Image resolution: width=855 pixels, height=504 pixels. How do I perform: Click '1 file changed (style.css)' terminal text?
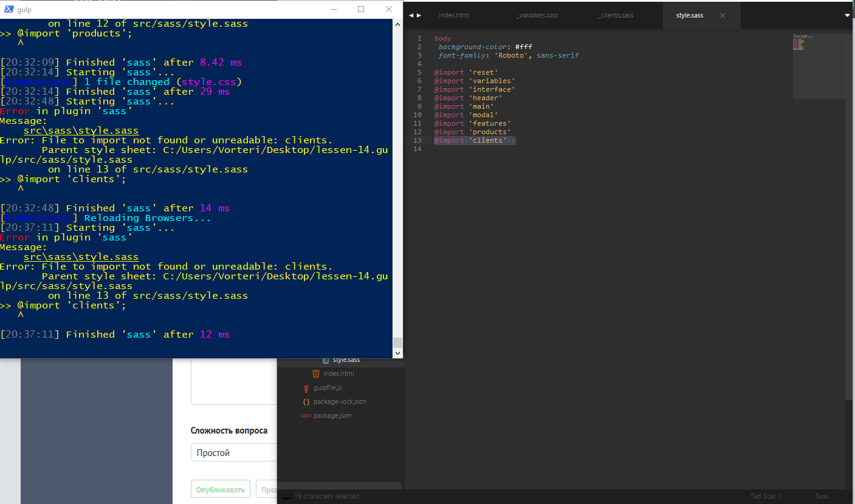(163, 82)
